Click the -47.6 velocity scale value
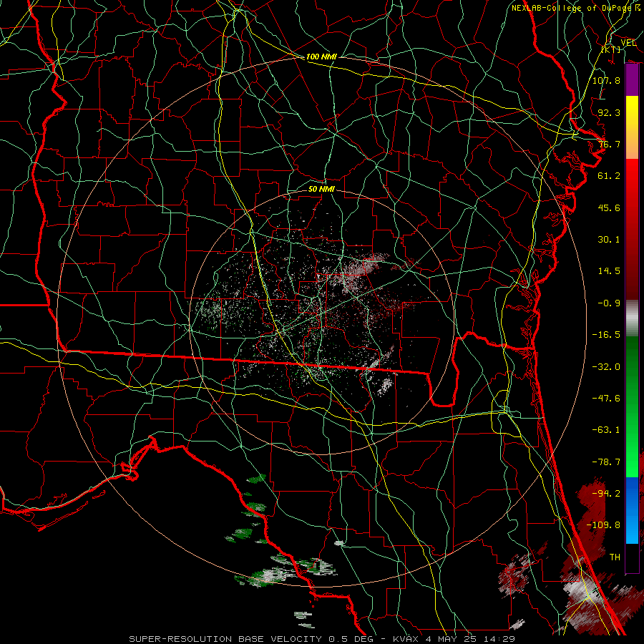This screenshot has width=644, height=644. click(x=606, y=399)
